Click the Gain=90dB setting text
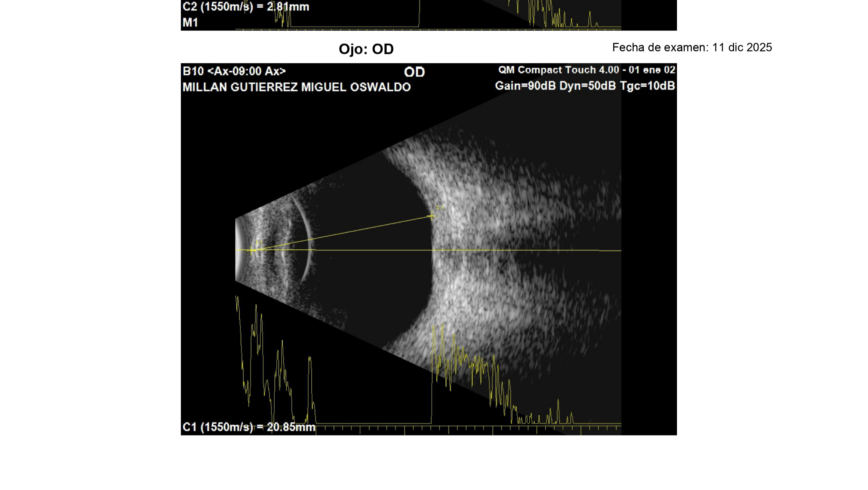Image resolution: width=868 pixels, height=490 pixels. click(x=525, y=86)
